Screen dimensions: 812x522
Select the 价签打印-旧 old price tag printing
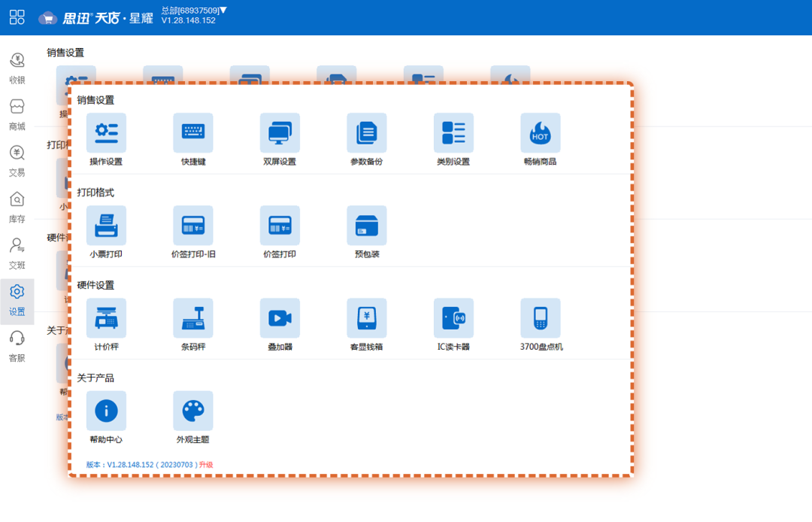pos(193,226)
